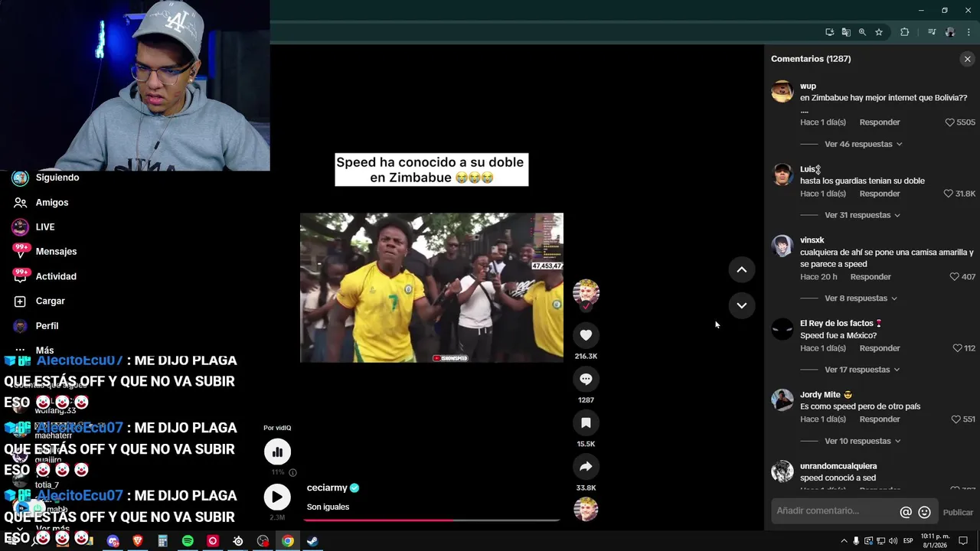
Task: Like Luis's comment with 31.8K likes
Action: coord(948,194)
